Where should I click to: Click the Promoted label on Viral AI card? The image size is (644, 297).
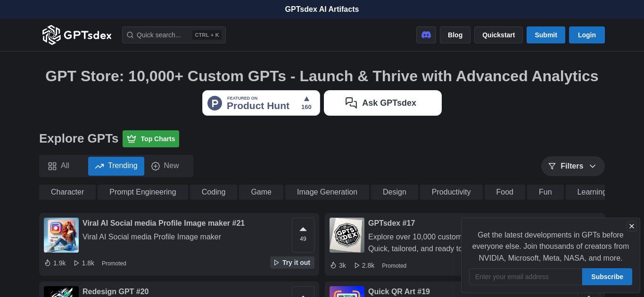point(114,263)
